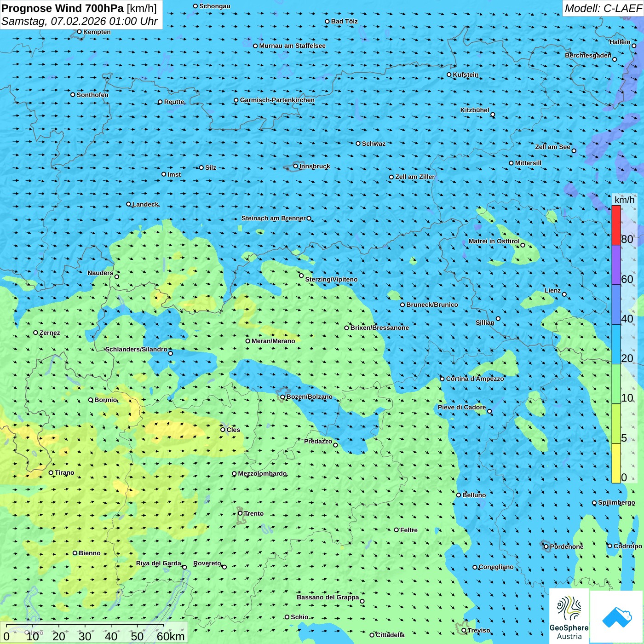Screen dimensions: 644x644
Task: Click the Trento city marker
Action: click(240, 513)
